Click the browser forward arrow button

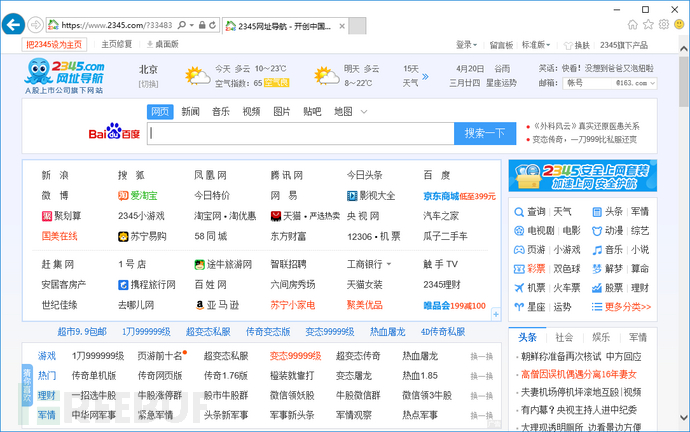tap(36, 25)
